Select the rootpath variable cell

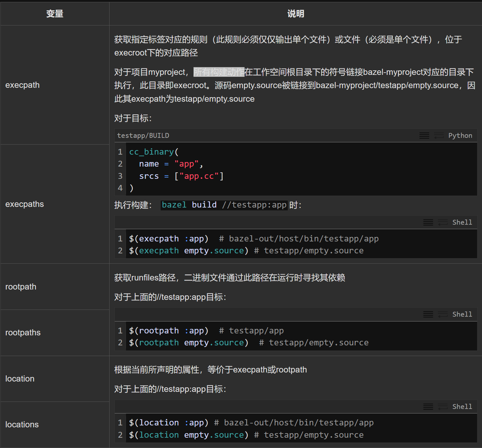[x=55, y=287]
